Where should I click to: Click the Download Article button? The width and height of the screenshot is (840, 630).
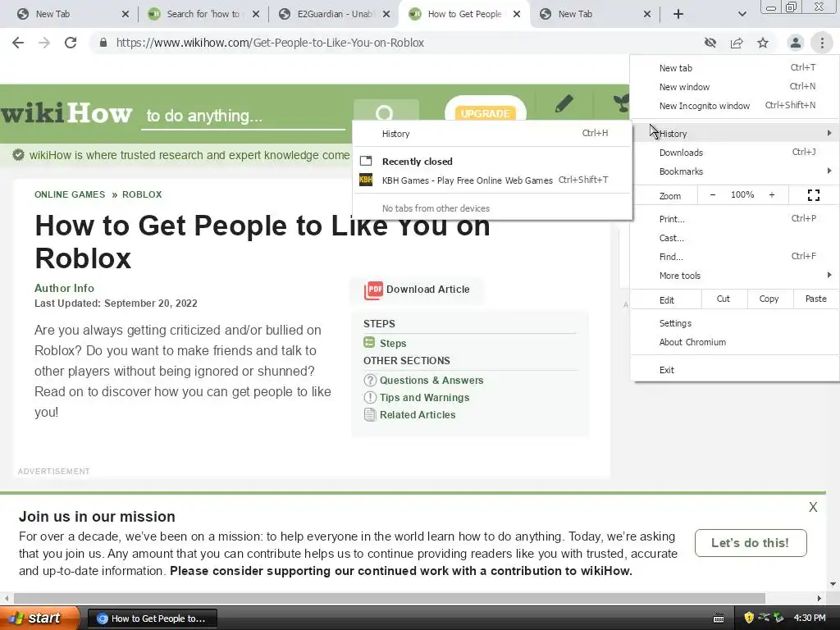click(418, 290)
